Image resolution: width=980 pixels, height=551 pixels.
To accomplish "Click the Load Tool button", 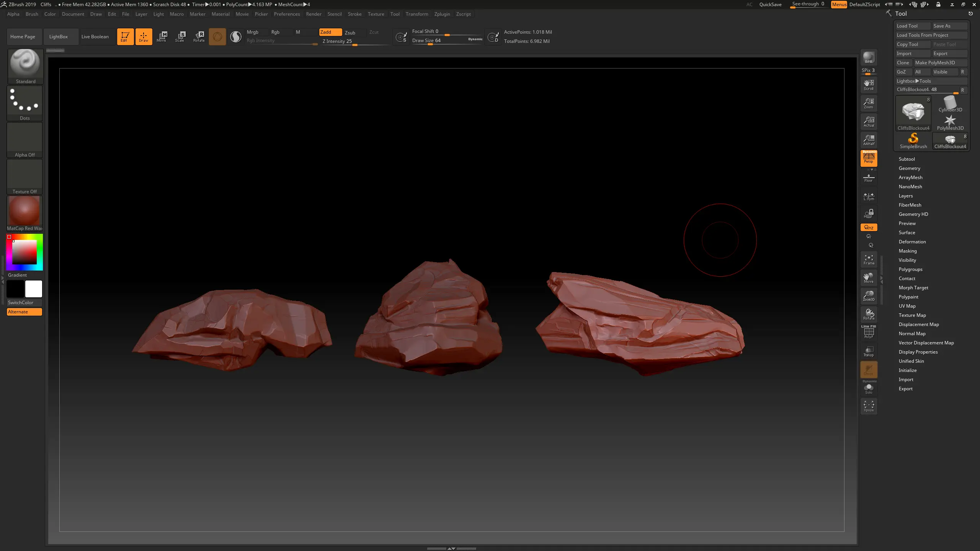I will [913, 26].
